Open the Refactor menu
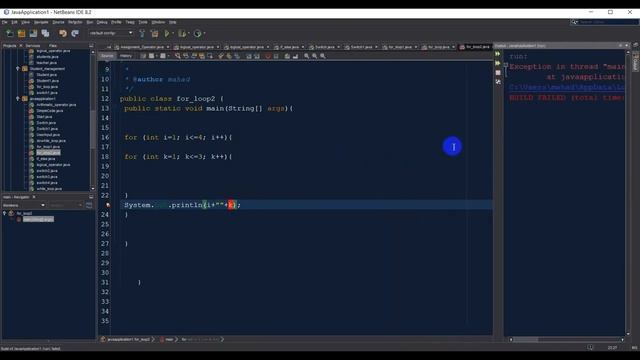 [75, 22]
